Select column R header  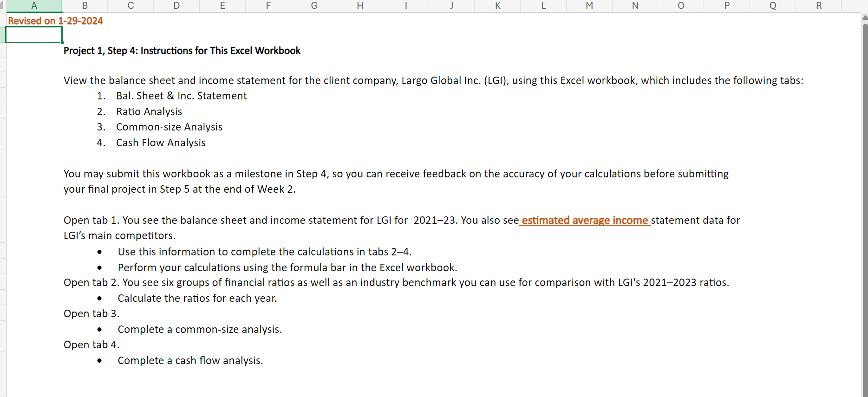pyautogui.click(x=819, y=6)
